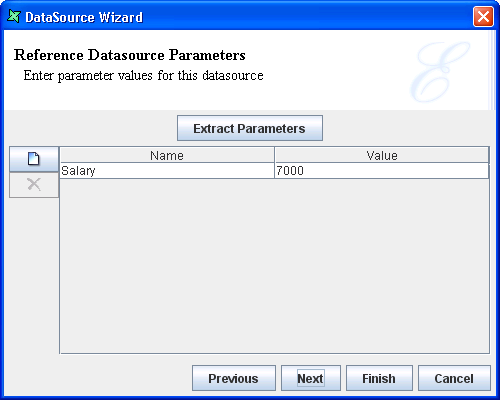Click the divider between Name and Value headers
Viewport: 500px width, 400px height.
275,155
